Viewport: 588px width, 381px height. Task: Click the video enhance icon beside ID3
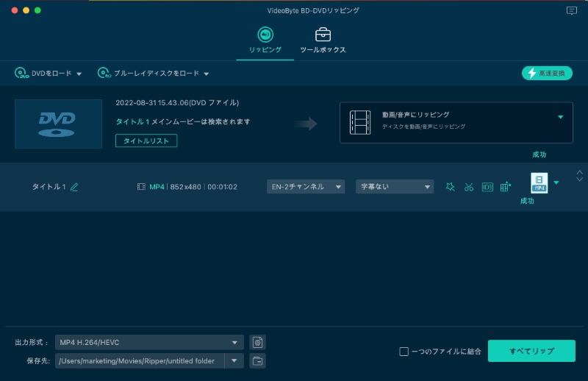pyautogui.click(x=506, y=187)
